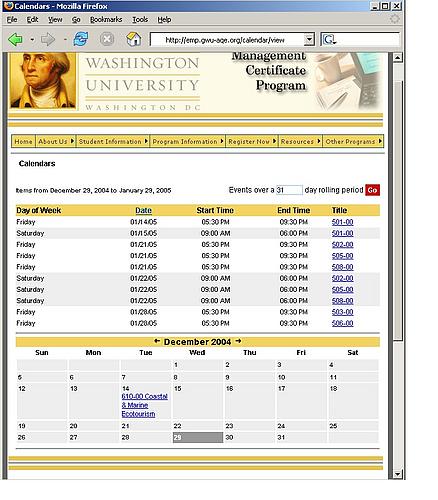This screenshot has height=500, width=438.
Task: Click the Forward arrow button
Action: coord(48,40)
